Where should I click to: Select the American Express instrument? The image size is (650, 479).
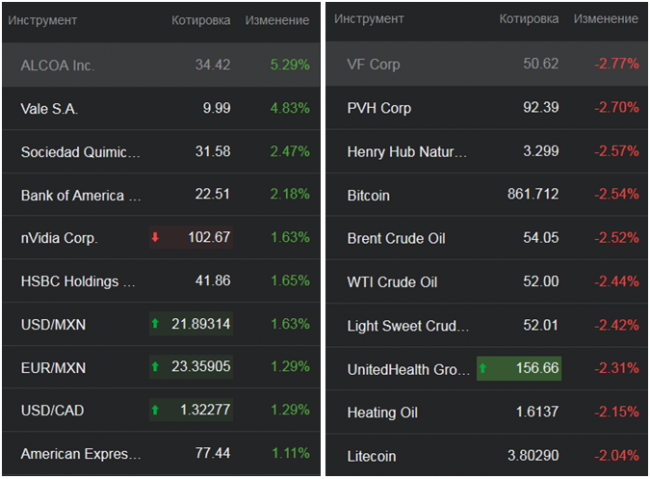[80, 454]
